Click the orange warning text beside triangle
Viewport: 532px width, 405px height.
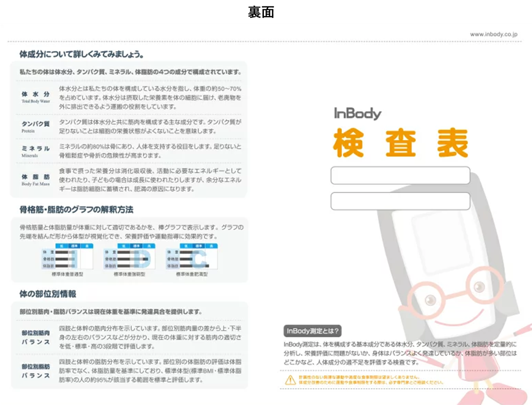click(x=371, y=380)
